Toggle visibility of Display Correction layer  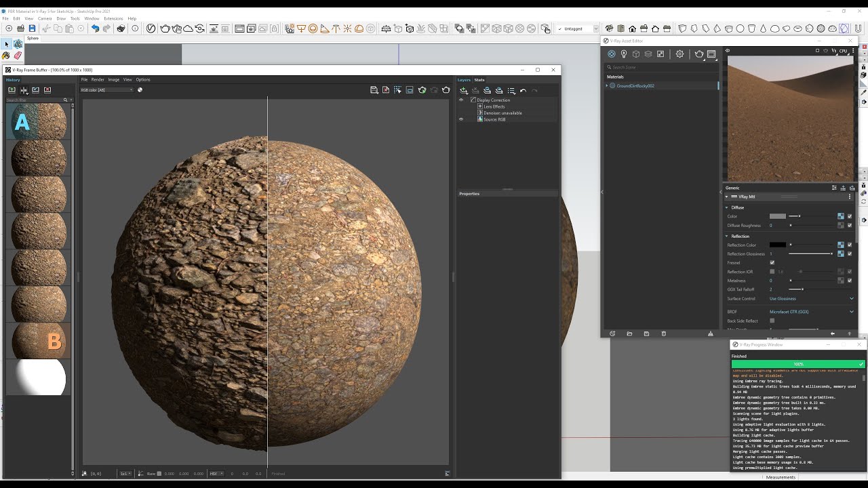coord(461,100)
